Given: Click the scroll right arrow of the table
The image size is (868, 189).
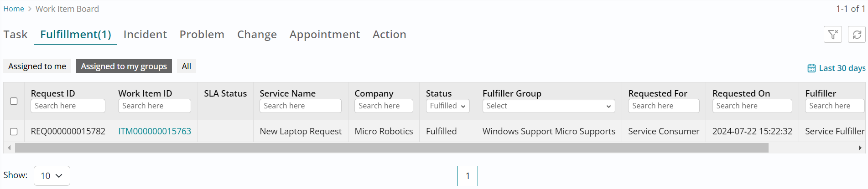Looking at the screenshot, I should tap(860, 148).
